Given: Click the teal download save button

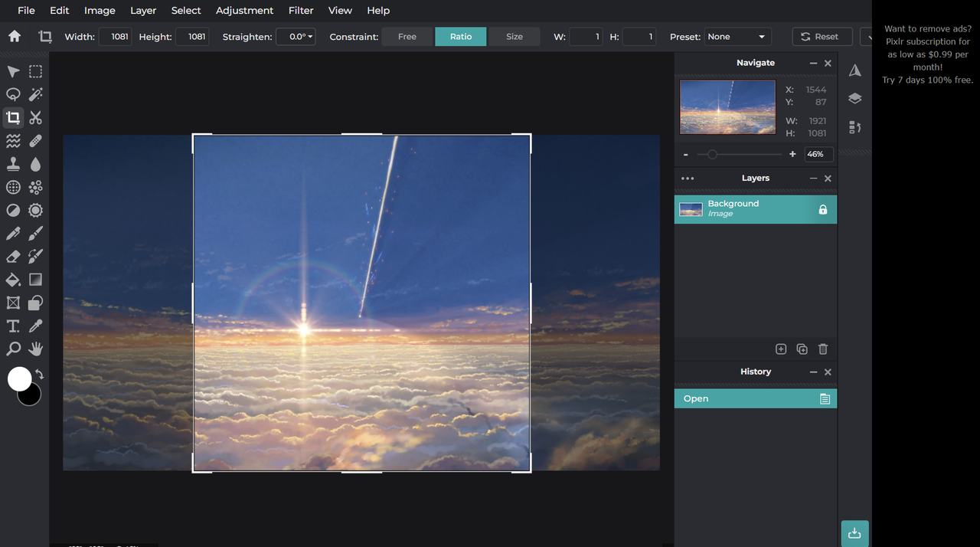Looking at the screenshot, I should [854, 533].
